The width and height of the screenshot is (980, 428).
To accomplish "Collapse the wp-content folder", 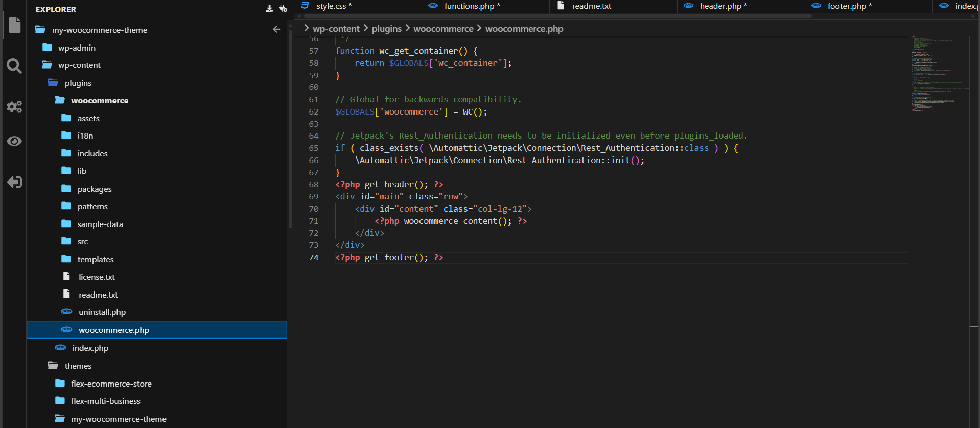I will pos(79,65).
